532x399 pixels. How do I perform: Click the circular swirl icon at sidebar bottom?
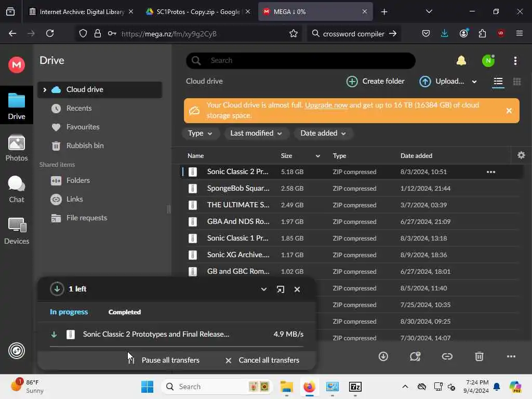(x=16, y=351)
